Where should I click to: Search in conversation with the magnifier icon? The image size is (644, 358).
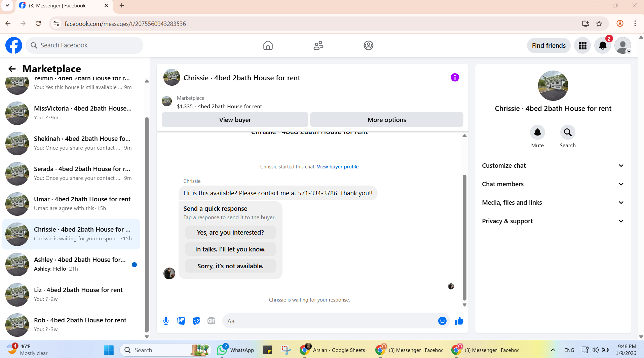(568, 132)
